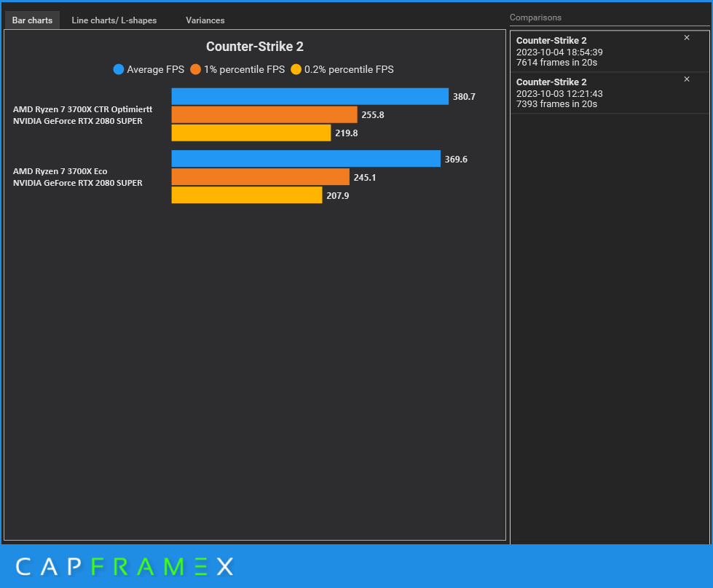Select the Bar charts tab
The width and height of the screenshot is (713, 588).
(31, 20)
